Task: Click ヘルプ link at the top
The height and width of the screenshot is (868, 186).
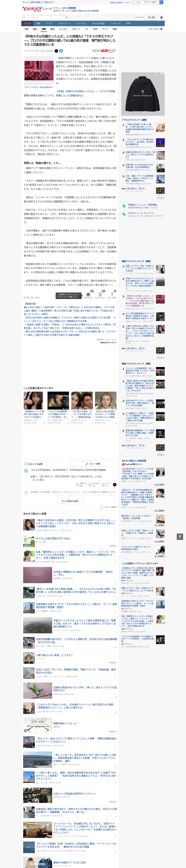Action: pos(127,2)
